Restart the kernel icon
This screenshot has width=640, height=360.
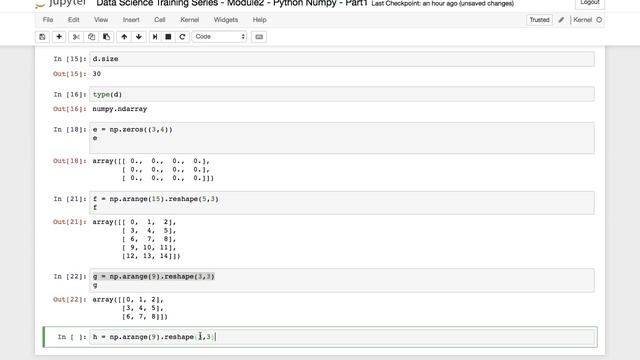click(x=182, y=37)
